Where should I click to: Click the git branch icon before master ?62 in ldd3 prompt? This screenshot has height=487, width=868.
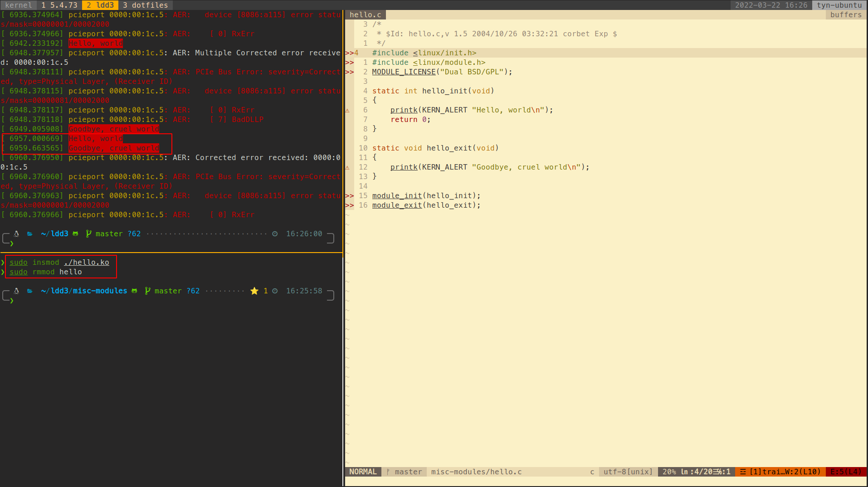[x=88, y=234]
